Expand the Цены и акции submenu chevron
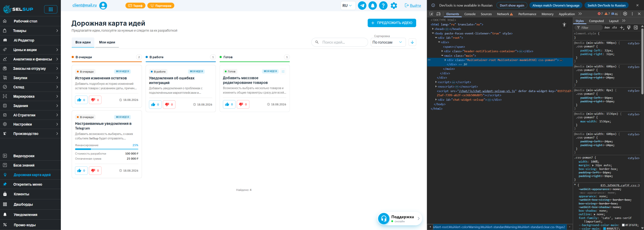 [57, 50]
